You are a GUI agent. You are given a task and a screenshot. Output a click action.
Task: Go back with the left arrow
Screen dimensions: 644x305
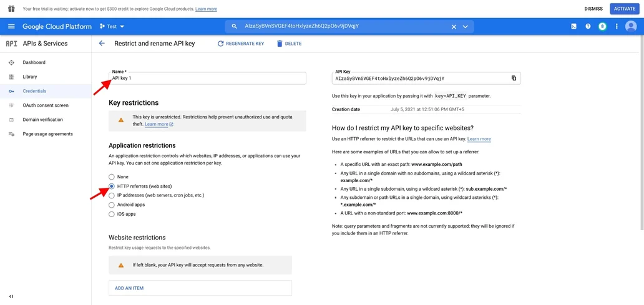point(102,43)
